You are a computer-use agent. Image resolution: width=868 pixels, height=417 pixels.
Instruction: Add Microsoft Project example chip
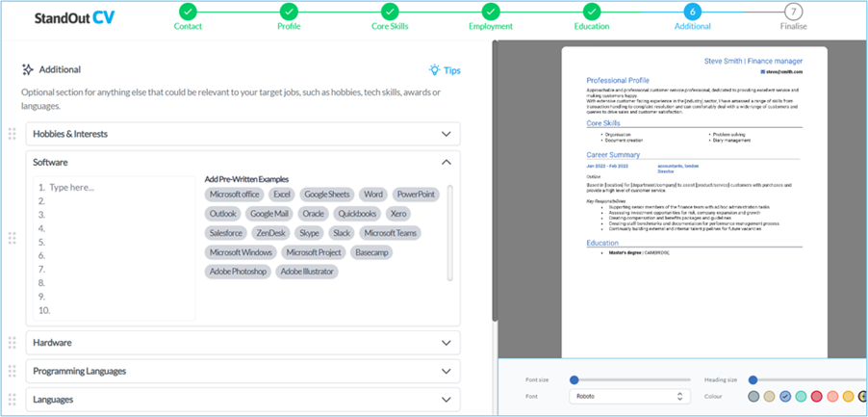(x=314, y=252)
